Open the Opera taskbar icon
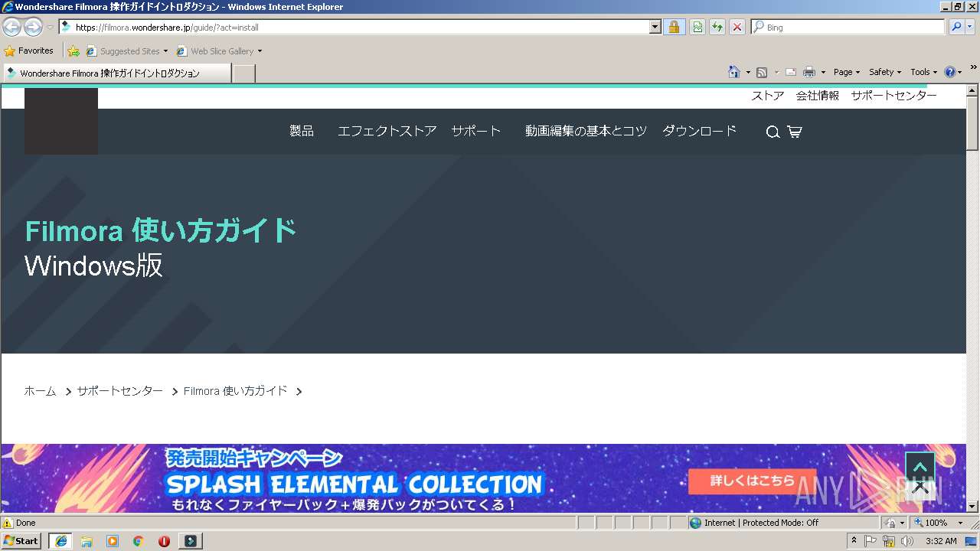 click(x=164, y=541)
